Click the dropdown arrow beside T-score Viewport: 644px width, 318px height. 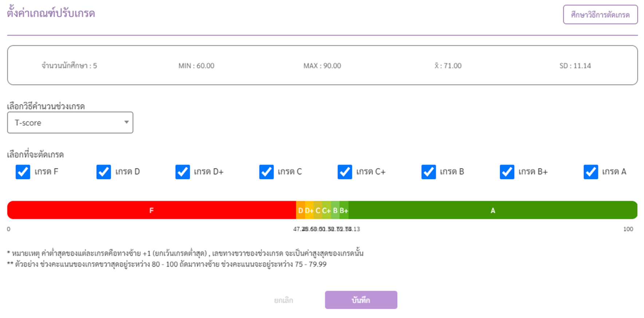[x=126, y=122]
